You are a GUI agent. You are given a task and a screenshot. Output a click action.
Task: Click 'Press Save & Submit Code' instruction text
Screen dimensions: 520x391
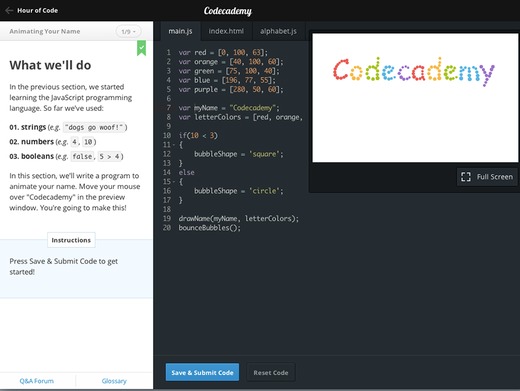click(64, 266)
